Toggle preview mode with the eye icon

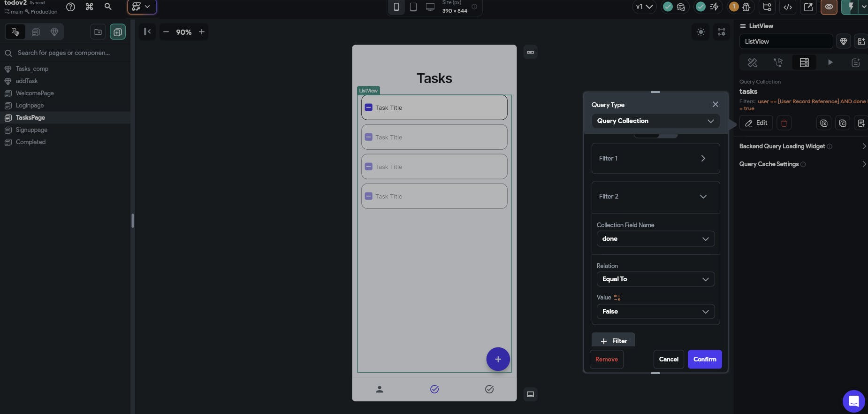[x=829, y=7]
